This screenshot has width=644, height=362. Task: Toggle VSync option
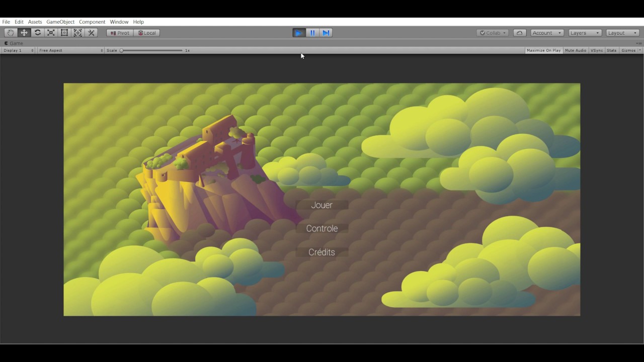pyautogui.click(x=597, y=50)
